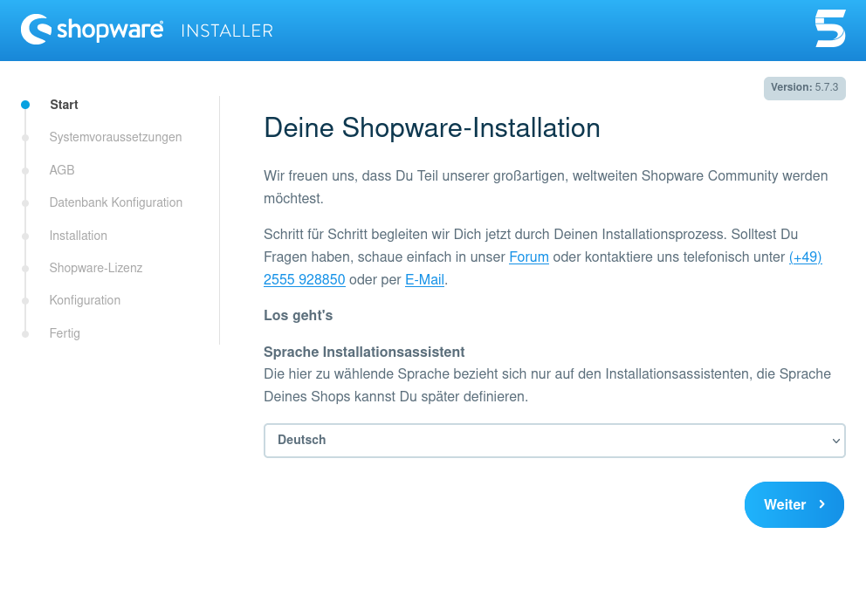Image resolution: width=866 pixels, height=616 pixels.
Task: Click the Shopware logo in header
Action: (92, 30)
